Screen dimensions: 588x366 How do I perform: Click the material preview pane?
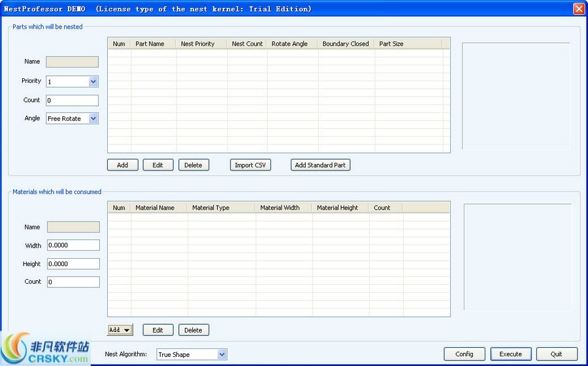coord(518,258)
